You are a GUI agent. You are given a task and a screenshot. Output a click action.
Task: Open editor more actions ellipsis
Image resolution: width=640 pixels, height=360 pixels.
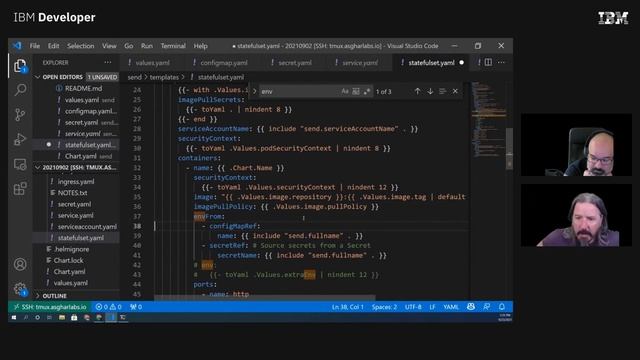501,62
